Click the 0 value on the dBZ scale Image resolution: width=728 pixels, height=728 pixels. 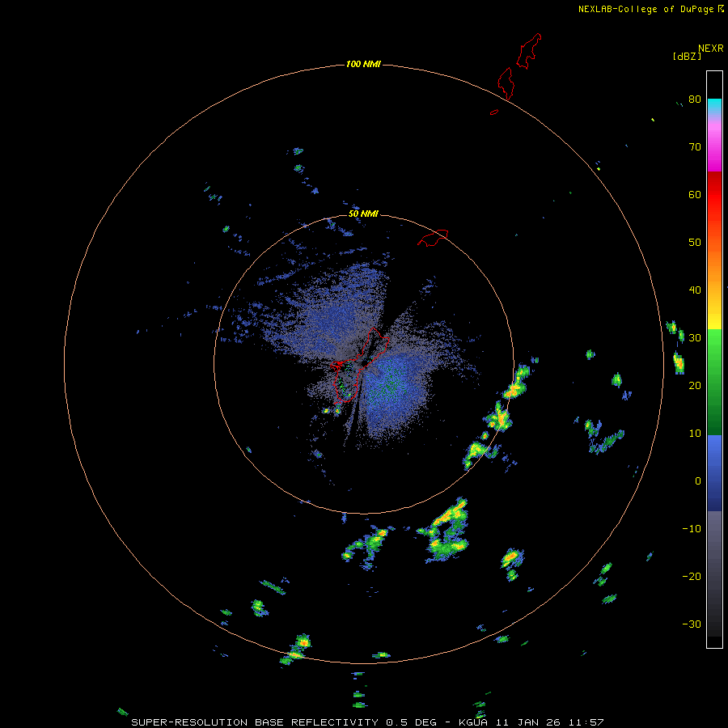[698, 481]
